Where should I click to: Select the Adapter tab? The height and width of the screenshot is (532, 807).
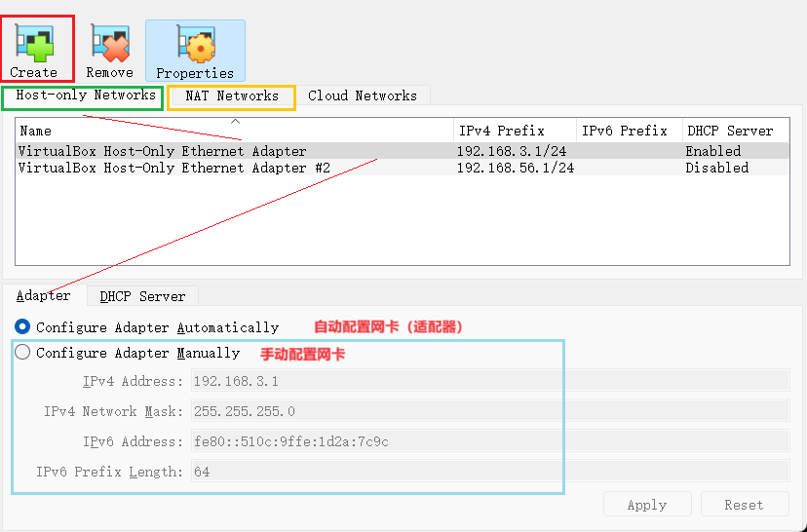pyautogui.click(x=44, y=296)
